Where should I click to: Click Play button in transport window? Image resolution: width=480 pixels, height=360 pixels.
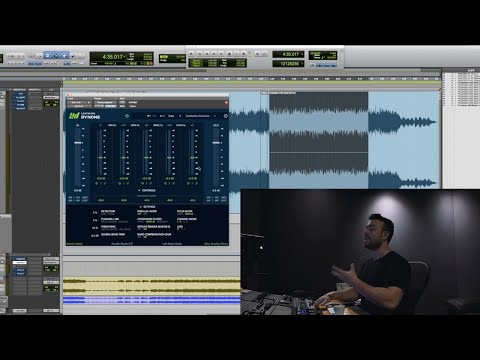[237, 53]
